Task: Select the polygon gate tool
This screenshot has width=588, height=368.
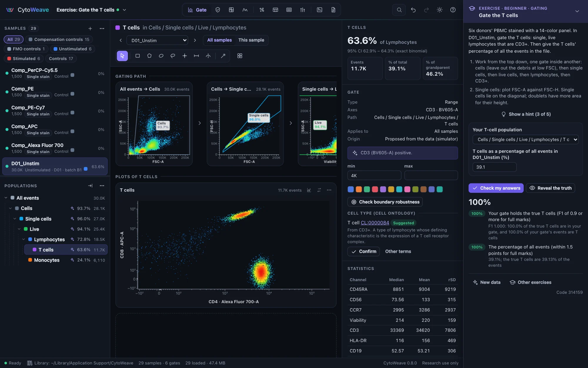Action: tap(149, 56)
